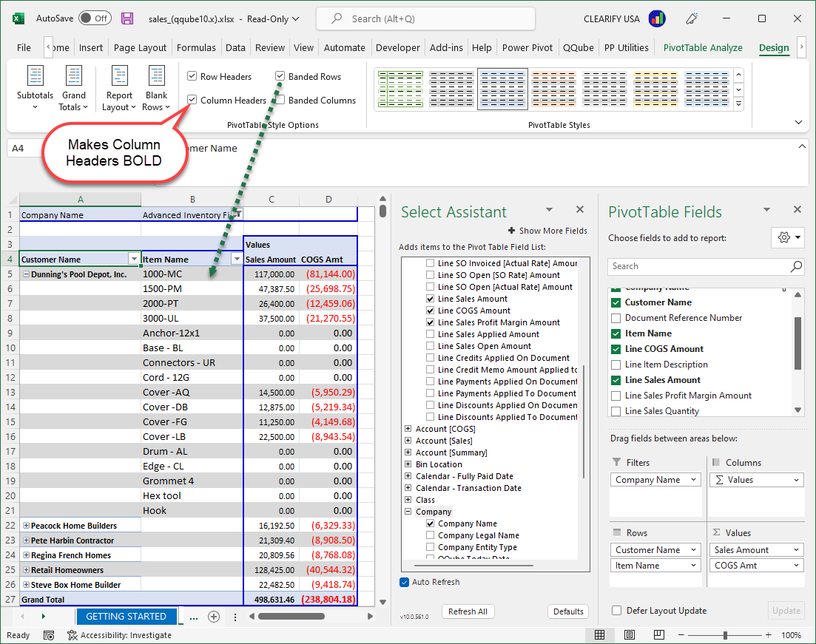Image resolution: width=816 pixels, height=644 pixels.
Task: Click the Refresh All button
Action: [x=468, y=611]
